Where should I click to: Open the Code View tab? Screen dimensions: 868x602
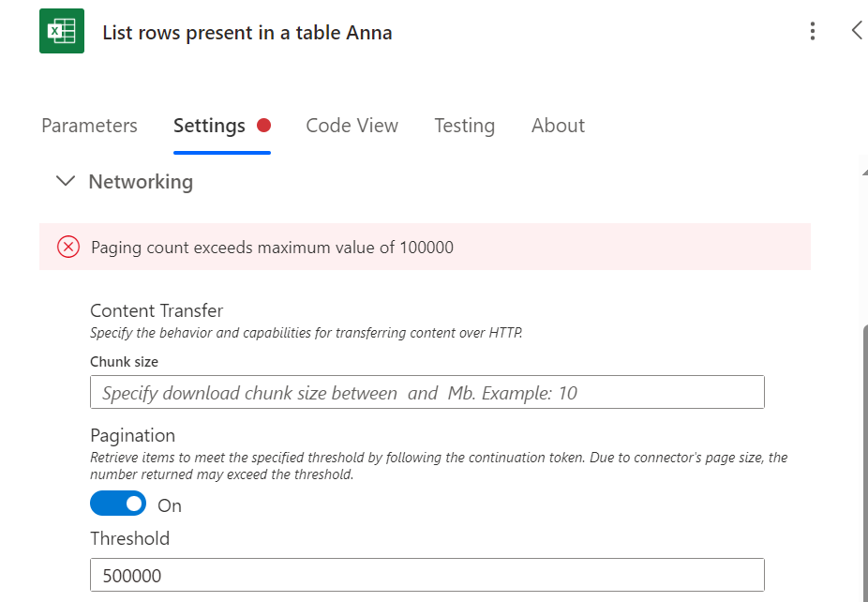pyautogui.click(x=352, y=126)
